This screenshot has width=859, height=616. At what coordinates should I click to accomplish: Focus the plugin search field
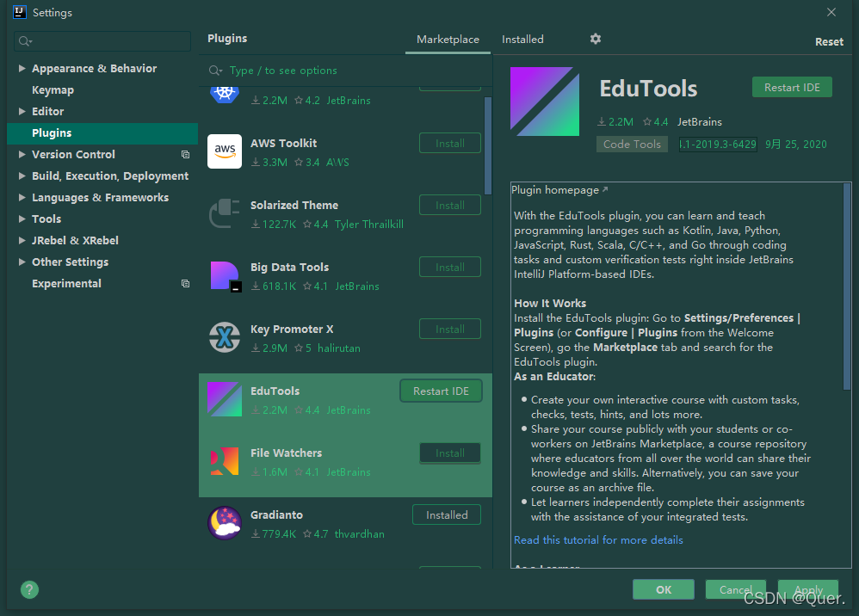coord(345,71)
